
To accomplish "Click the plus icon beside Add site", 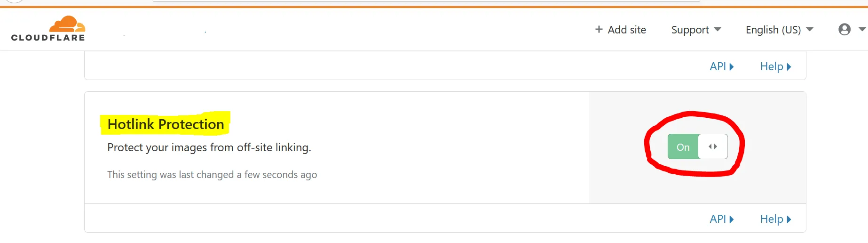I will 599,30.
